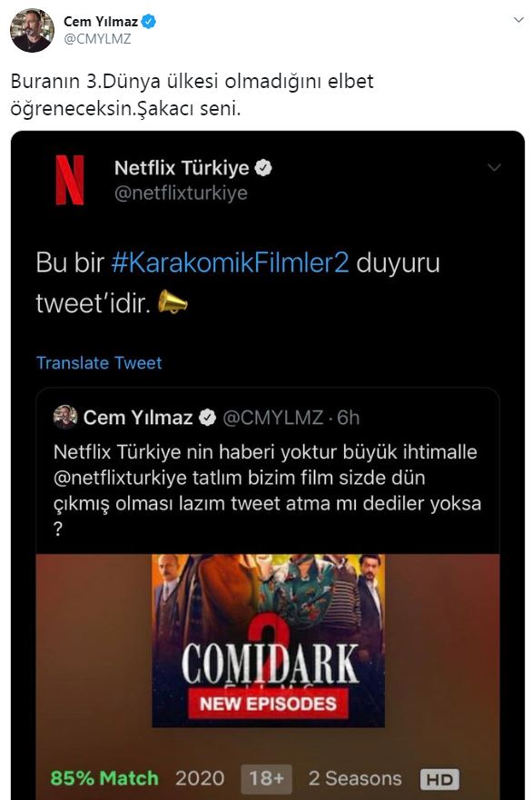Viewport: 532px width, 800px height.
Task: Expand the tweet options chevron at top right
Action: (x=518, y=20)
